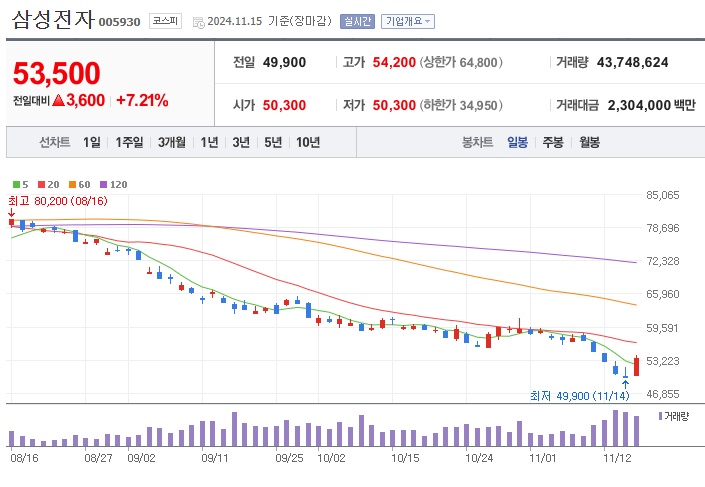Click the 삼성전자 stock name heading
This screenshot has height=487, width=705.
53,20
